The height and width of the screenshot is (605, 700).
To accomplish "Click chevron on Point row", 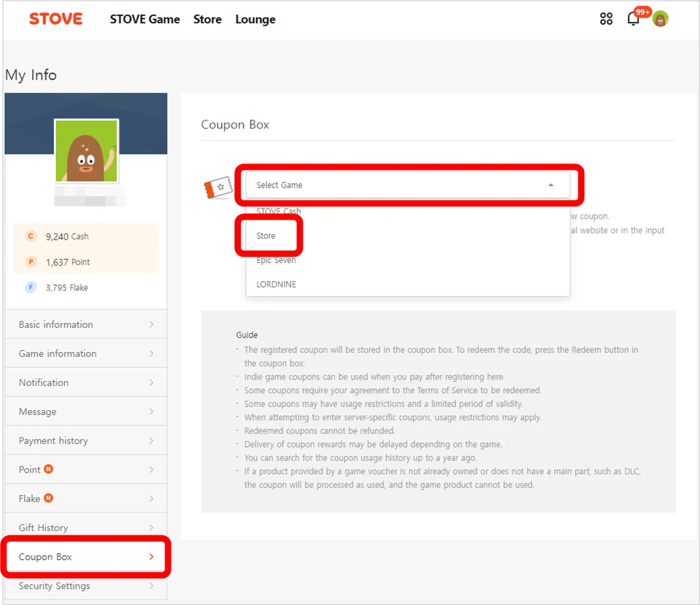I will [151, 469].
